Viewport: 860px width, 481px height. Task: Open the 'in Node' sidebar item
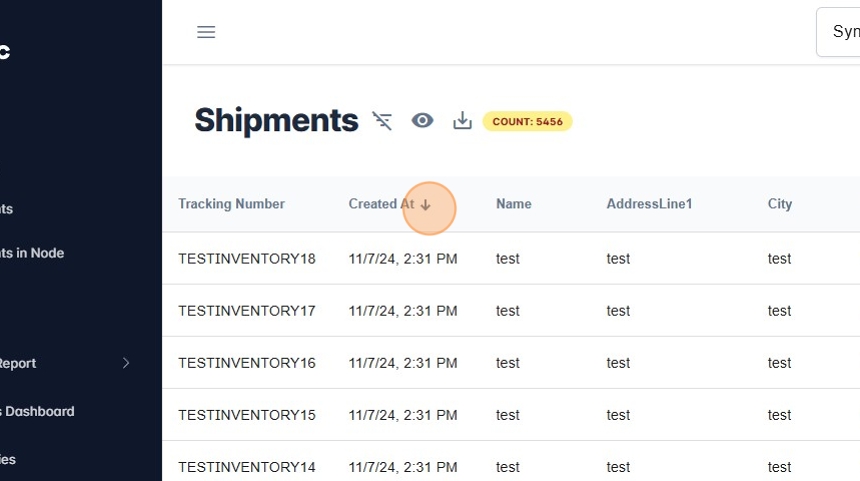tap(34, 253)
